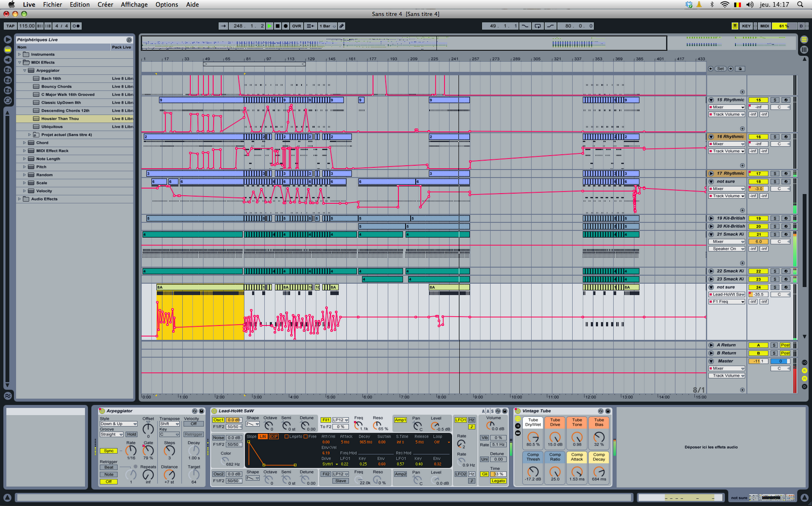812x506 pixels.
Task: Open the Wi-Fi status menu
Action: tap(725, 5)
